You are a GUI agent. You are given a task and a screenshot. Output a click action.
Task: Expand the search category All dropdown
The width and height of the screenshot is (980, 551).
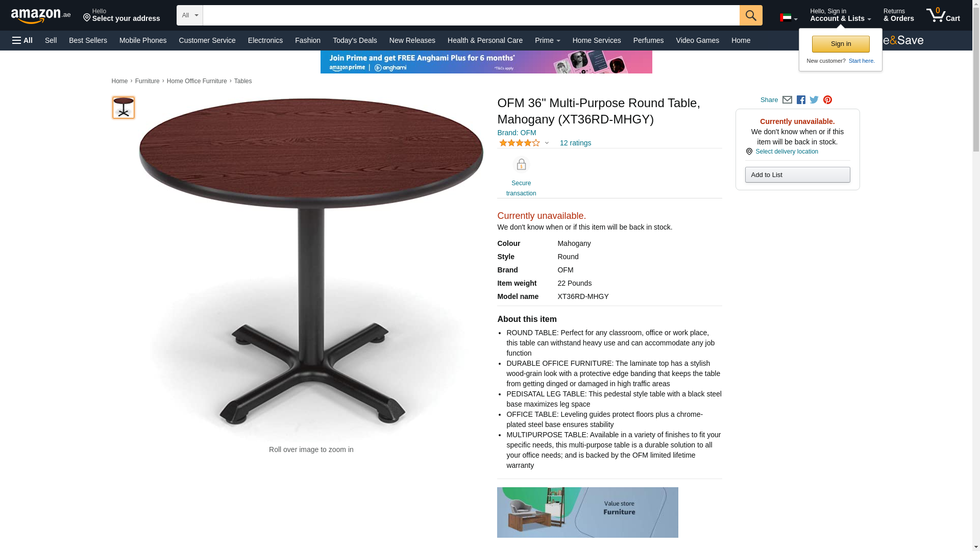pyautogui.click(x=190, y=15)
